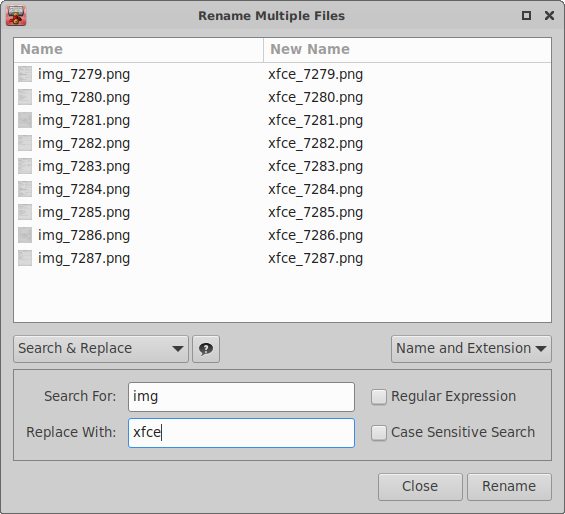Click new name xfce_7287.png

pyautogui.click(x=315, y=259)
